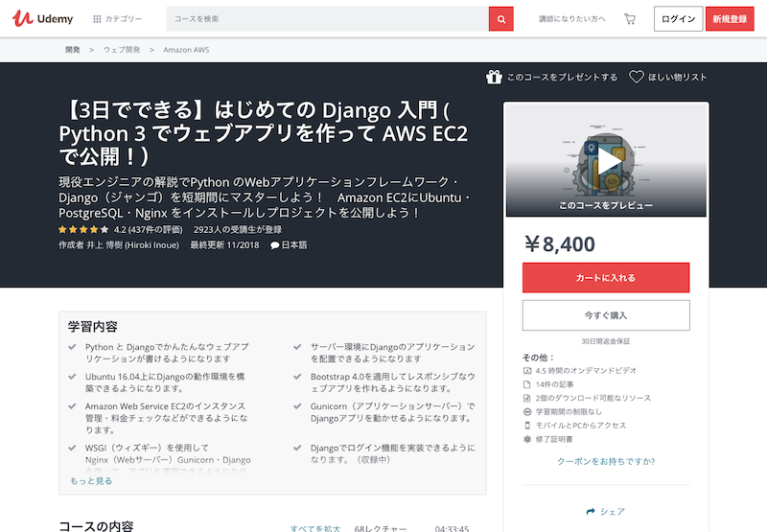This screenshot has width=767, height=532.
Task: Go to ウェブ開発 breadcrumb
Action: 122,50
